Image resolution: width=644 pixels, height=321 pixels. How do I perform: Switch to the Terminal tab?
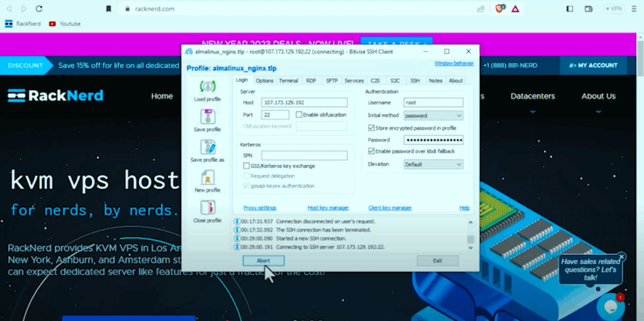(288, 81)
